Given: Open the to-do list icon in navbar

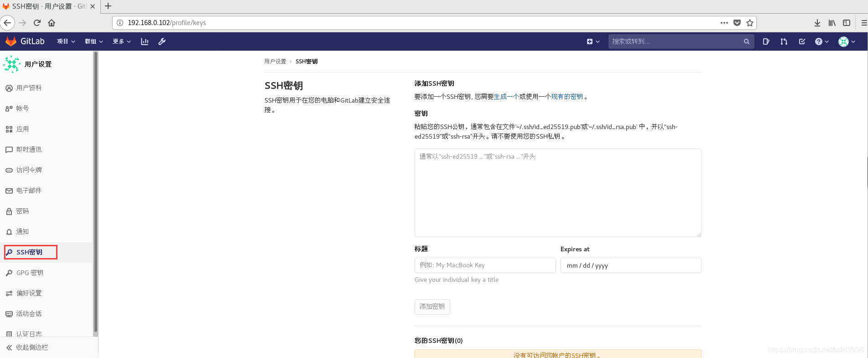Looking at the screenshot, I should pyautogui.click(x=802, y=42).
